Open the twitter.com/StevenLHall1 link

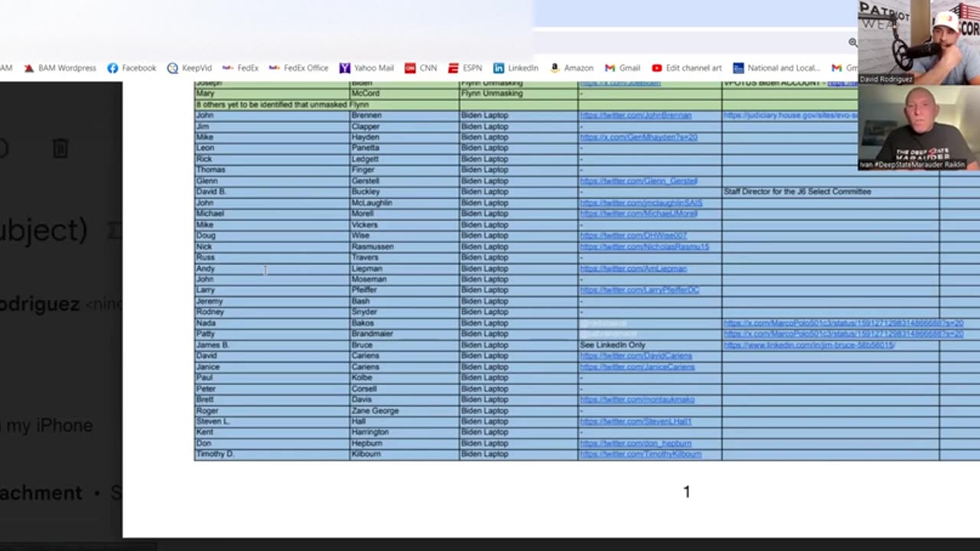point(635,422)
